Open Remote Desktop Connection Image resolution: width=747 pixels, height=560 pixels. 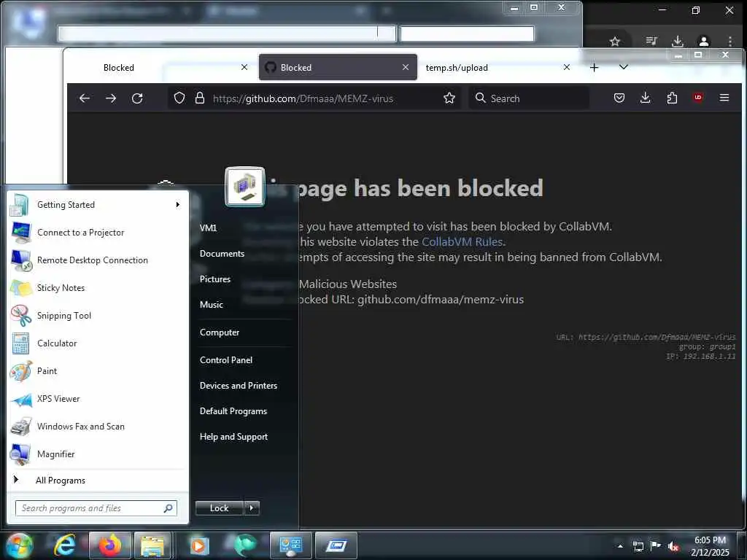98,260
